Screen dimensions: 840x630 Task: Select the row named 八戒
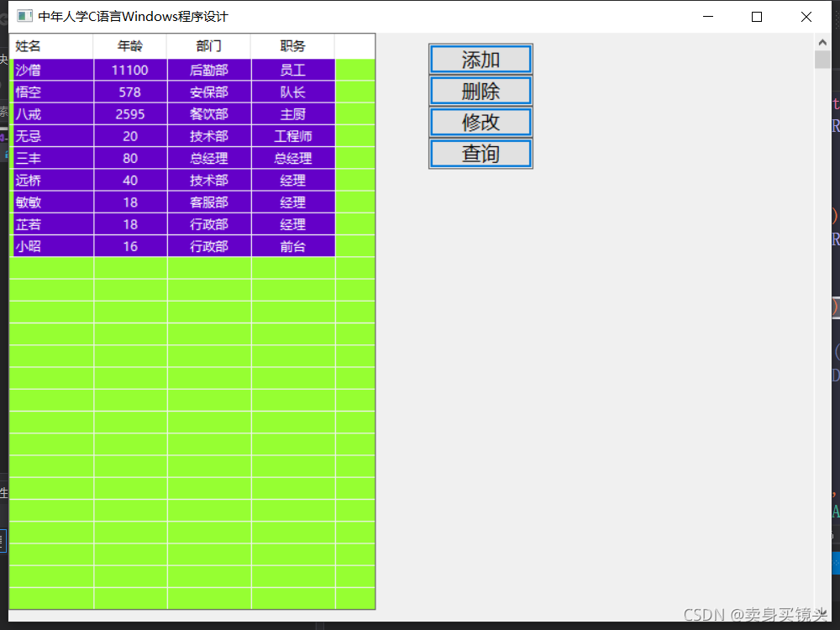click(x=174, y=114)
